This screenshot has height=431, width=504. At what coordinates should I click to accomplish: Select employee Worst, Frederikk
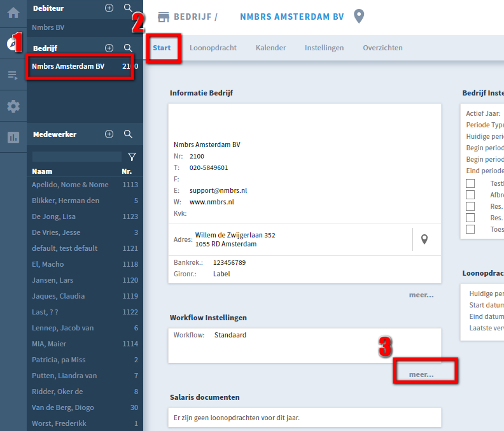tap(85, 423)
